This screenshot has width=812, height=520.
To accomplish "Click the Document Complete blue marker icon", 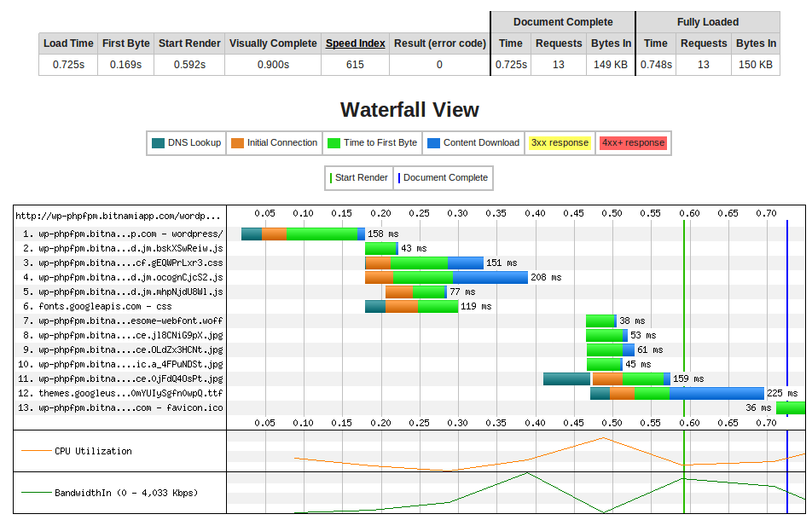I will coord(401,177).
